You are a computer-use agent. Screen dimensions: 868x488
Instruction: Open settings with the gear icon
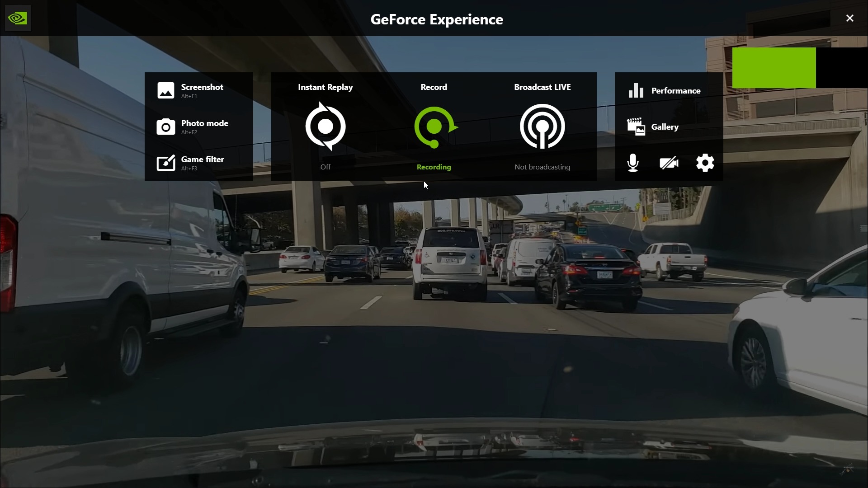click(x=705, y=163)
